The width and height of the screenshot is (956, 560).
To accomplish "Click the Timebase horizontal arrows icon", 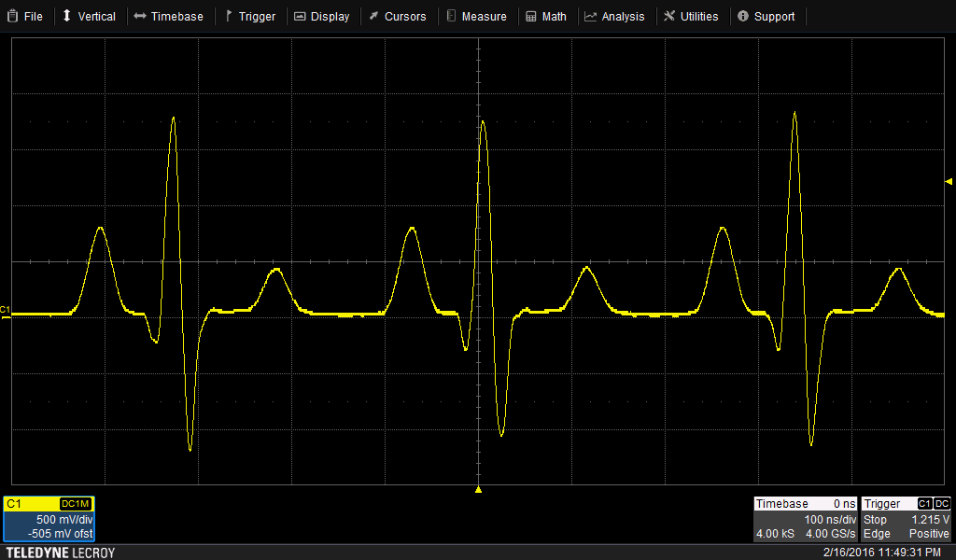I will [139, 16].
